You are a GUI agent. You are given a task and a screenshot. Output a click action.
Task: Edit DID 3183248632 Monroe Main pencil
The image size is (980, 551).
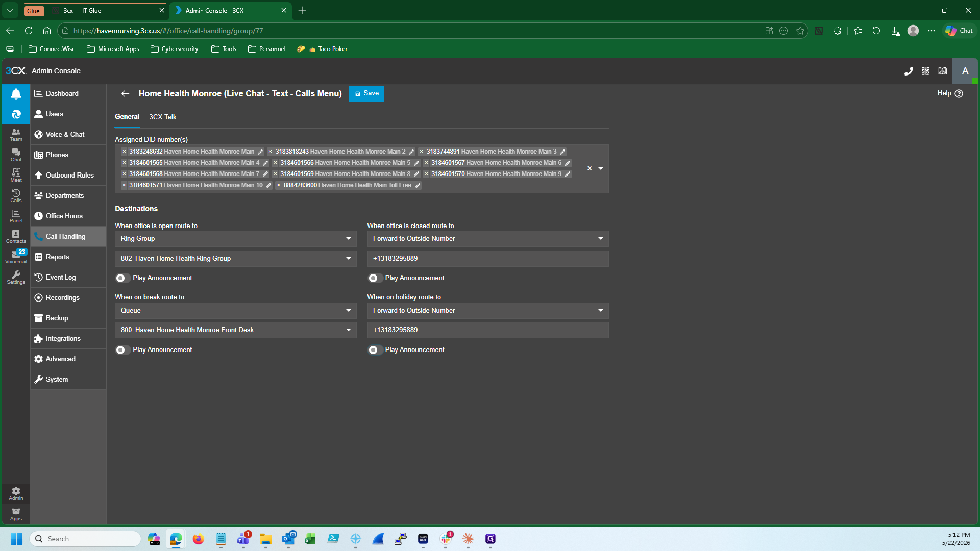[x=260, y=152]
